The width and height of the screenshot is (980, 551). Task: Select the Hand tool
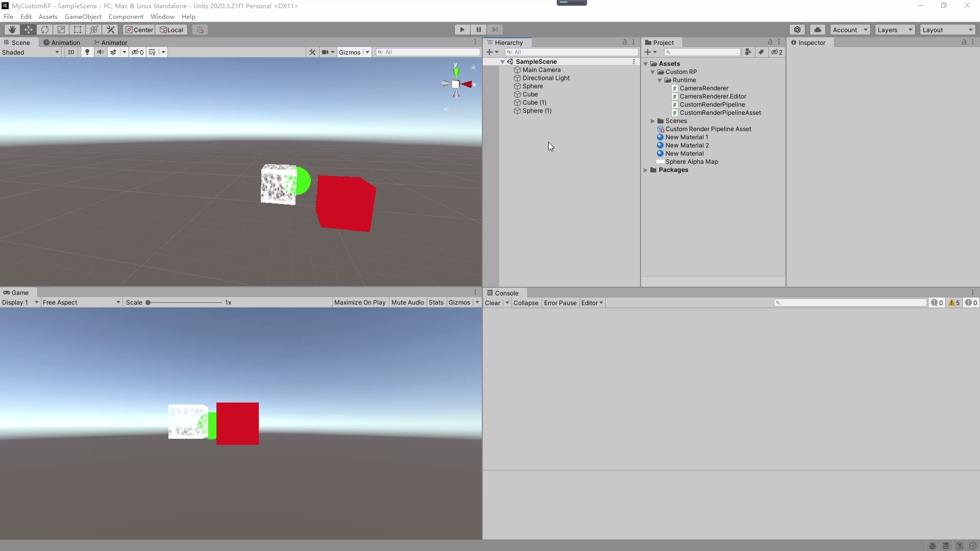pyautogui.click(x=12, y=30)
